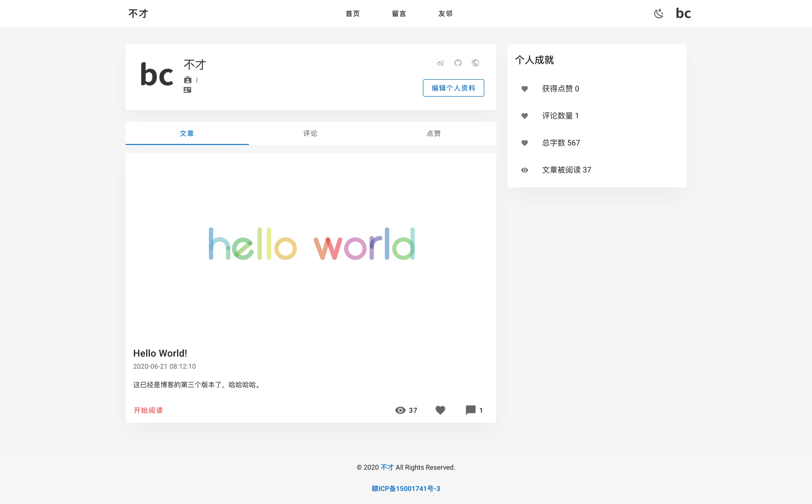Click the comment bubble icon on post
Image resolution: width=812 pixels, height=504 pixels.
click(470, 410)
